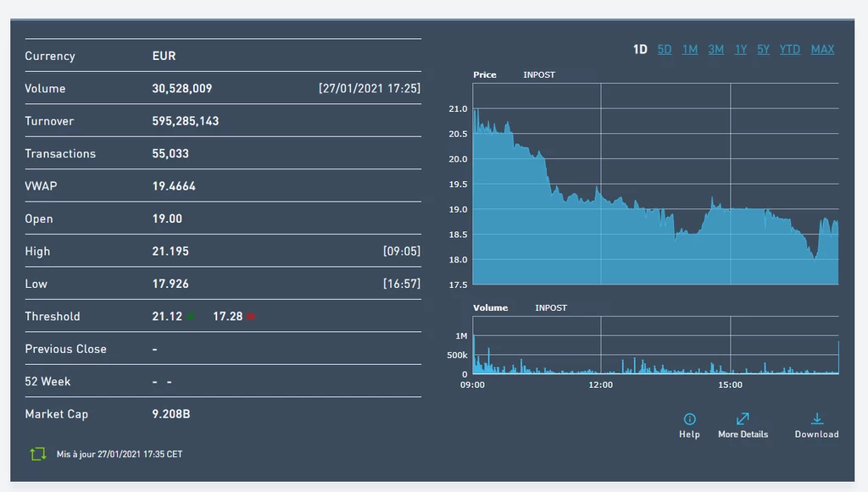Viewport: 868px width, 492px height.
Task: Click the Volume chart title
Action: click(490, 308)
